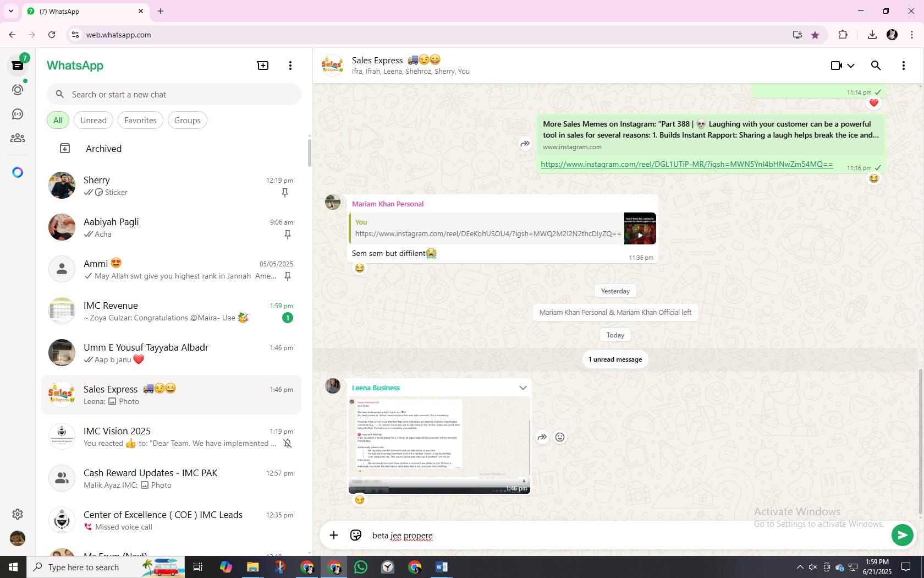The width and height of the screenshot is (924, 578).
Task: Open Chrome extensions puzzle icon
Action: point(843,35)
